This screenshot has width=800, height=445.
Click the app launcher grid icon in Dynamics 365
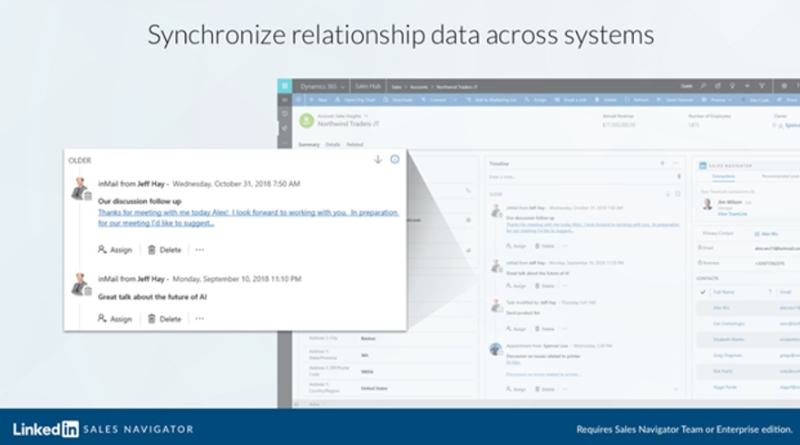point(285,86)
